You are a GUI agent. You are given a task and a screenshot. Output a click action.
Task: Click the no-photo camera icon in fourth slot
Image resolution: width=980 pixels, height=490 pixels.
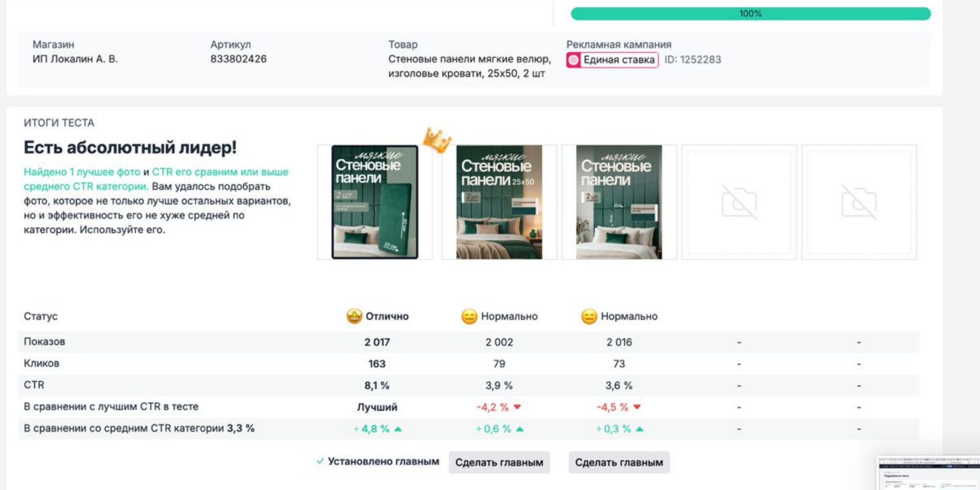739,202
